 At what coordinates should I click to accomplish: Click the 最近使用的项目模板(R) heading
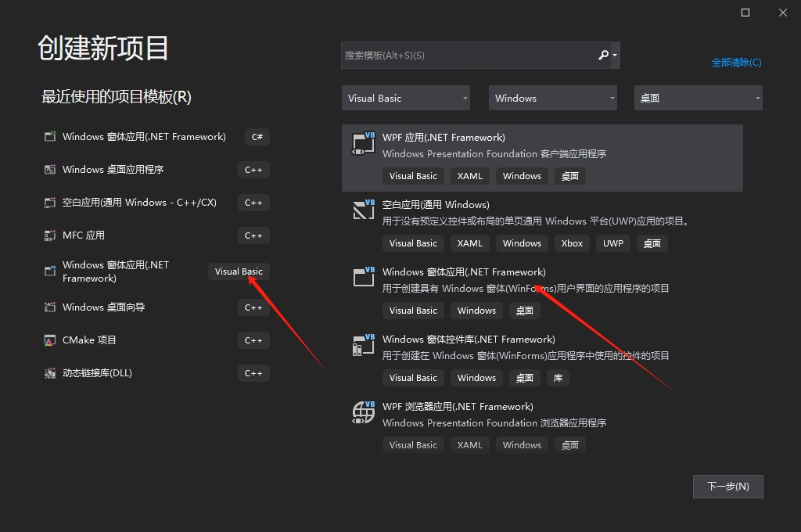click(x=116, y=96)
